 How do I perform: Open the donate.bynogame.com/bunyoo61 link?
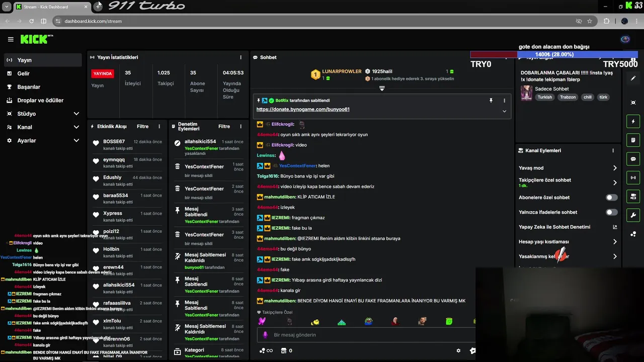coord(303,109)
